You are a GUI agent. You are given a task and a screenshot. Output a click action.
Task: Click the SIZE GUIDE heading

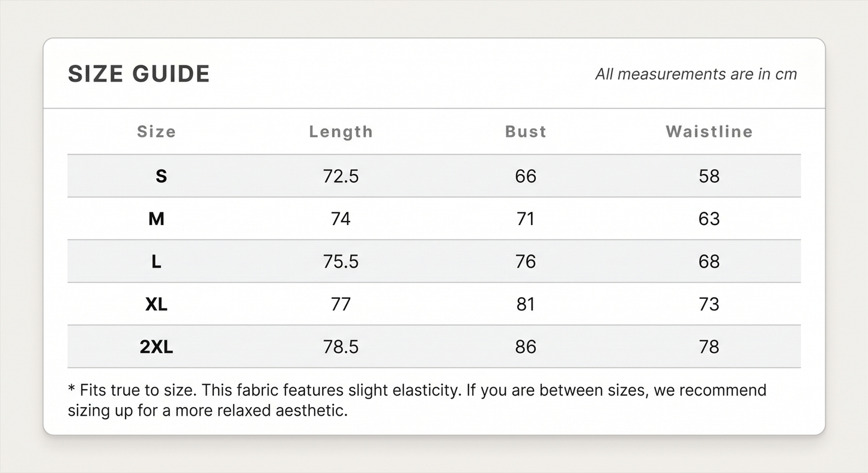point(139,74)
